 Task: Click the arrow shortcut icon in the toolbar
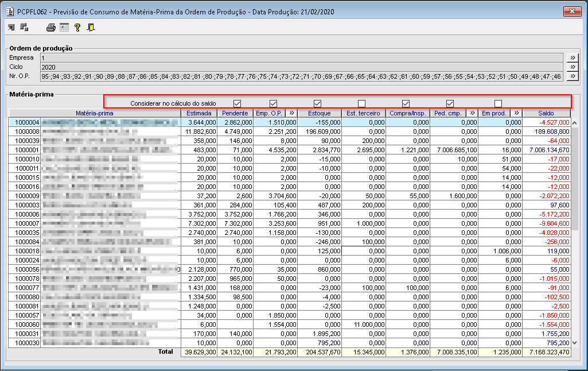pyautogui.click(x=11, y=28)
